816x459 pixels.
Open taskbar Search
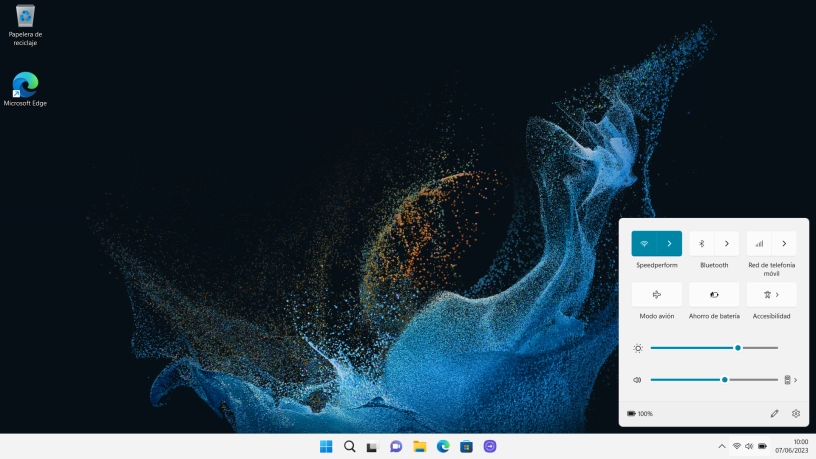pos(350,447)
